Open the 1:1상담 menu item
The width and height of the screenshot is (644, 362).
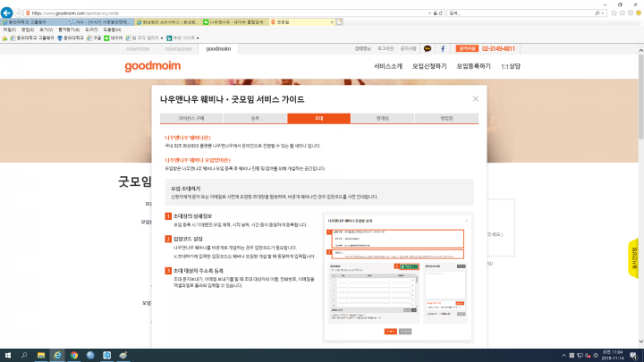pyautogui.click(x=511, y=66)
